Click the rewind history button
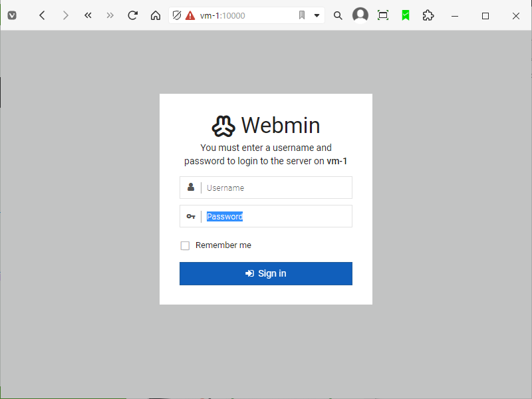Image resolution: width=532 pixels, height=399 pixels. [x=88, y=15]
